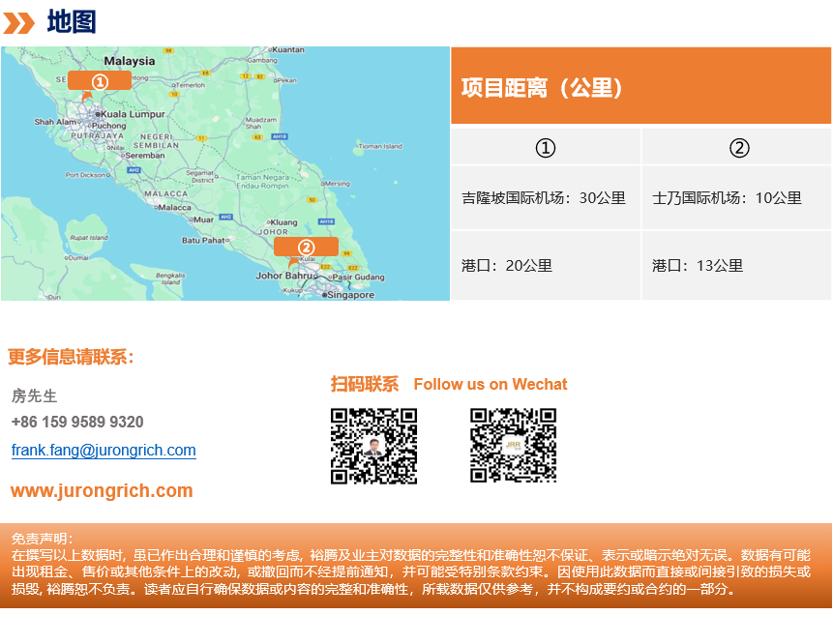This screenshot has height=644, width=833.
Task: Click the orange double-chevron icon beside 地图
Action: click(19, 22)
